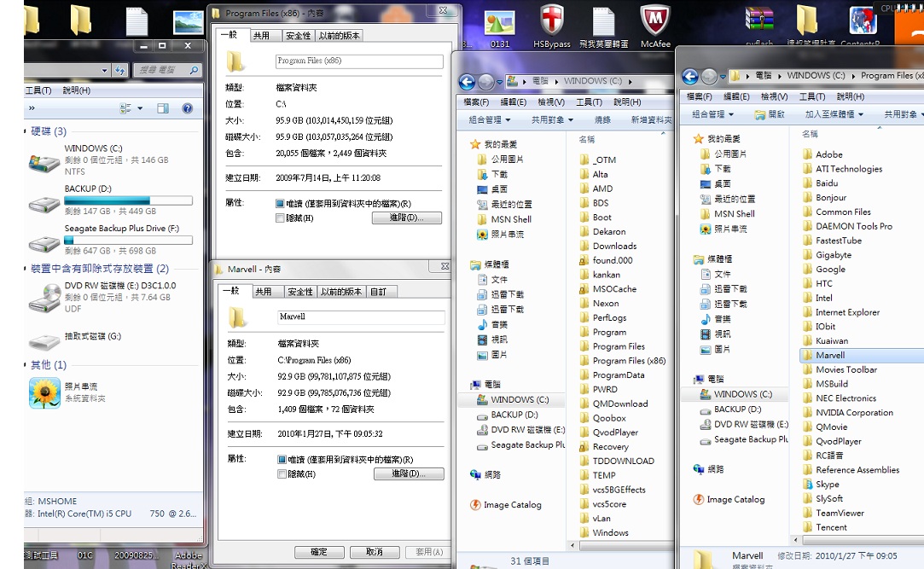Open Include in library dropdown in Program Files window
This screenshot has height=569, width=924.
point(834,114)
